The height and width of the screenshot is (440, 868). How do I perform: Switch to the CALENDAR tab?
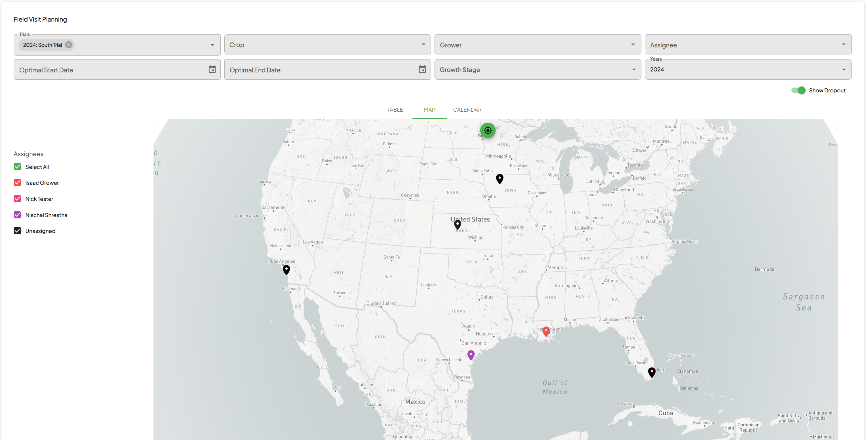point(467,110)
